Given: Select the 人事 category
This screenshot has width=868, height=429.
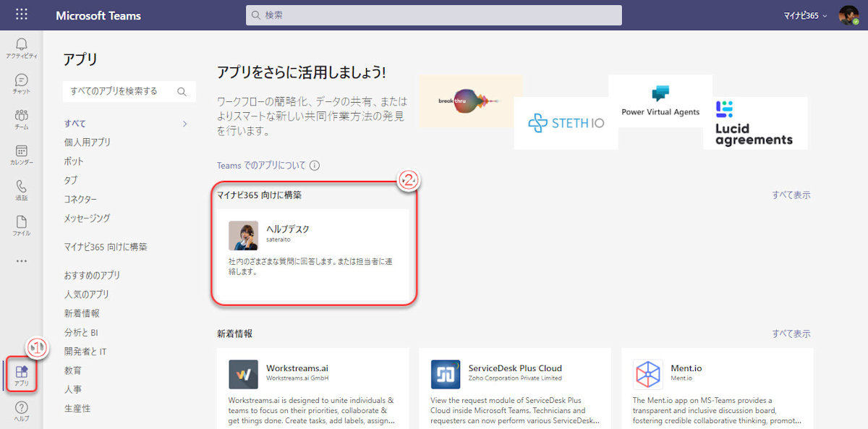Looking at the screenshot, I should tap(73, 389).
